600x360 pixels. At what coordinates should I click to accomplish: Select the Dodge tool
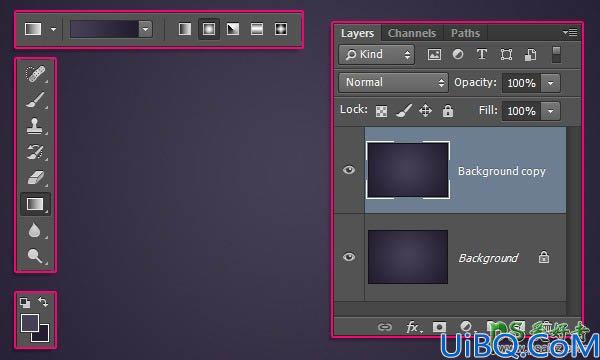[x=35, y=256]
